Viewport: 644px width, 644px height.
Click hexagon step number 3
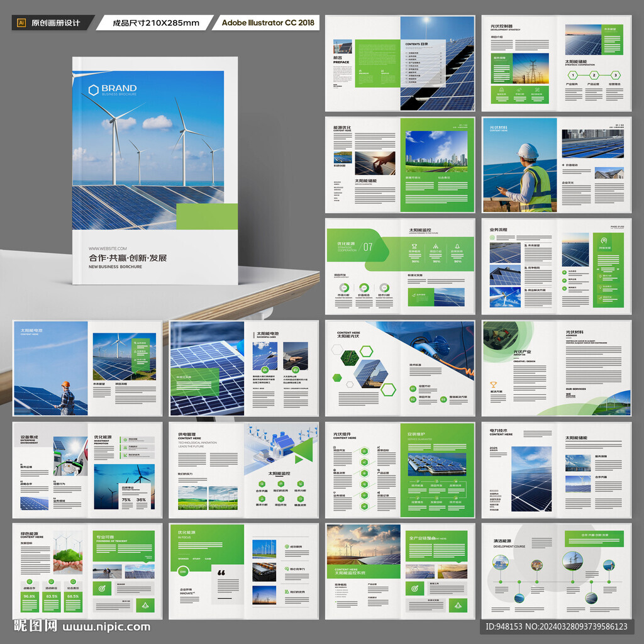click(x=615, y=75)
